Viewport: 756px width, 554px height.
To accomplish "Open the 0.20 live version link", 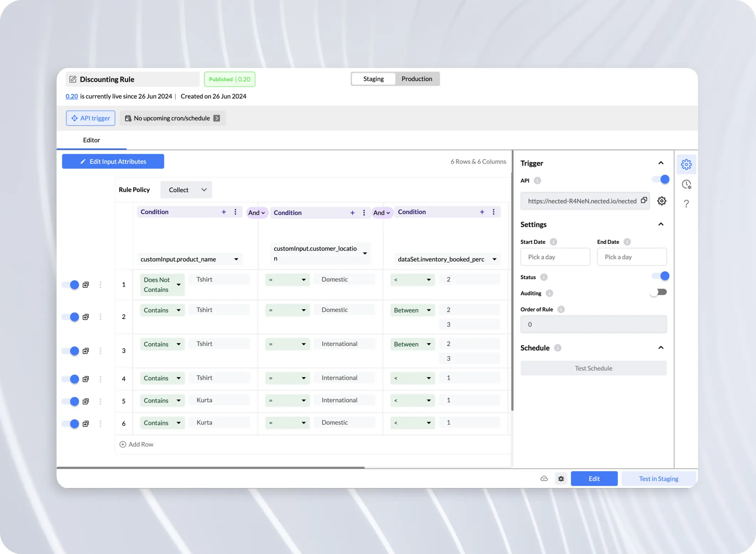I will coord(72,96).
